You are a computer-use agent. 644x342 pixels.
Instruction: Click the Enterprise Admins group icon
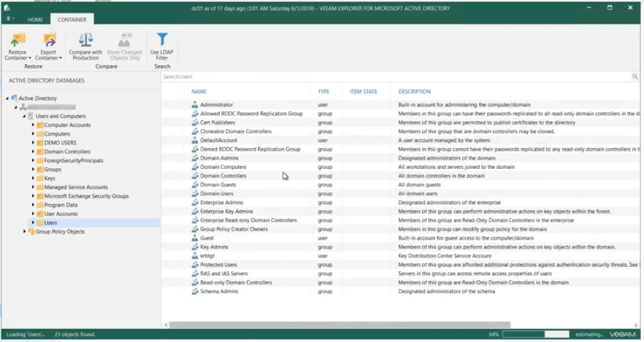[x=195, y=203]
